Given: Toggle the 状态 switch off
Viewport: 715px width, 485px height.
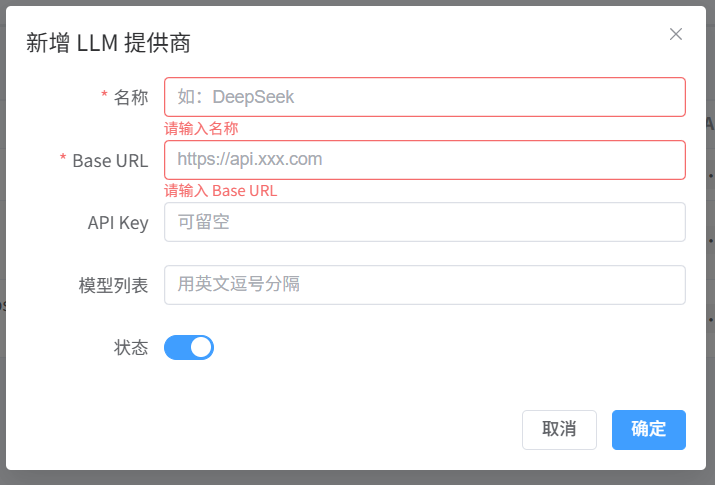Looking at the screenshot, I should point(189,347).
